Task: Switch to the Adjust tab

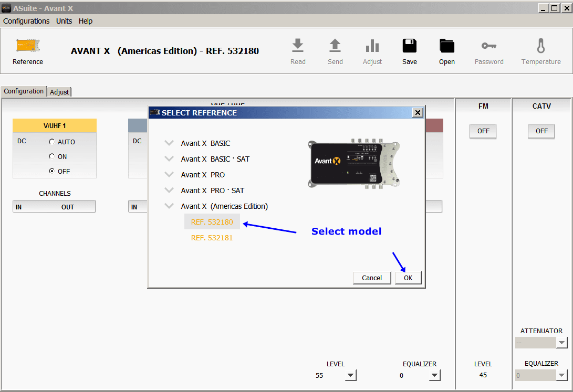Action: pyautogui.click(x=59, y=92)
